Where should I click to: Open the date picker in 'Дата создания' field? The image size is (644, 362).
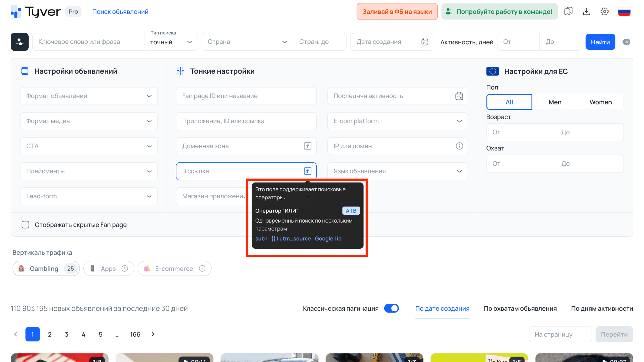click(x=425, y=42)
